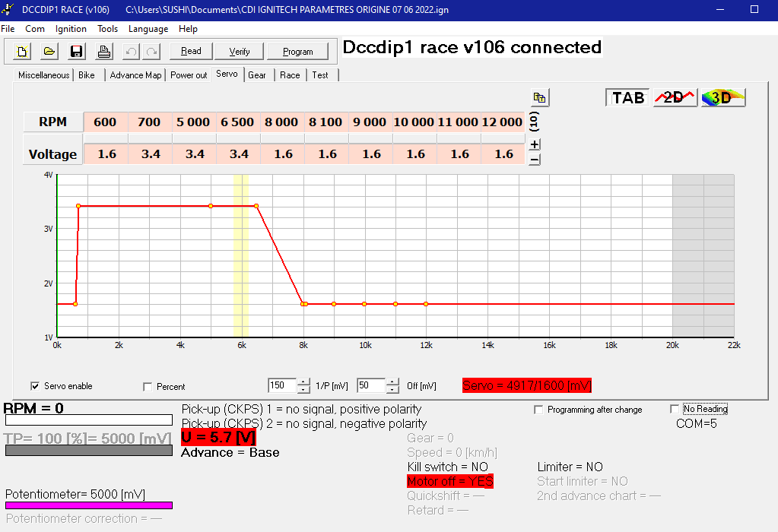Toggle the Servo enable checkbox

click(x=35, y=386)
